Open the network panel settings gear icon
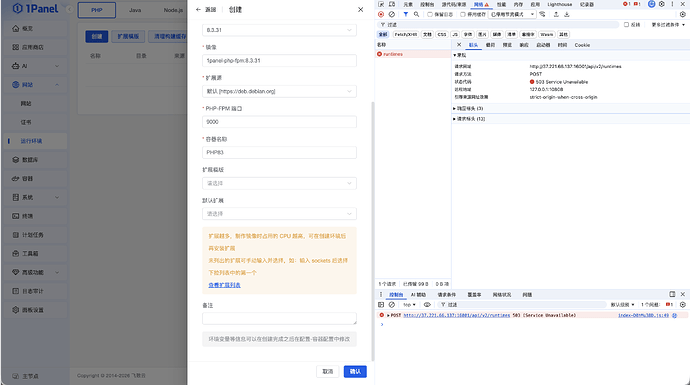Screen dimensions: 690x385 coord(683,15)
